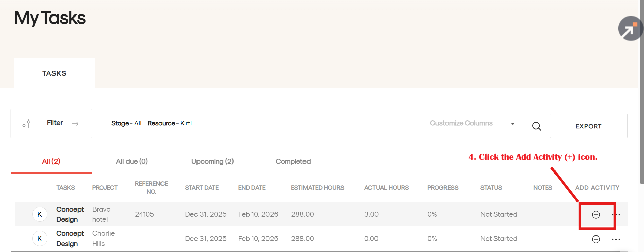
Task: Open more options menu for Charlie-Hills task
Action: tap(616, 239)
